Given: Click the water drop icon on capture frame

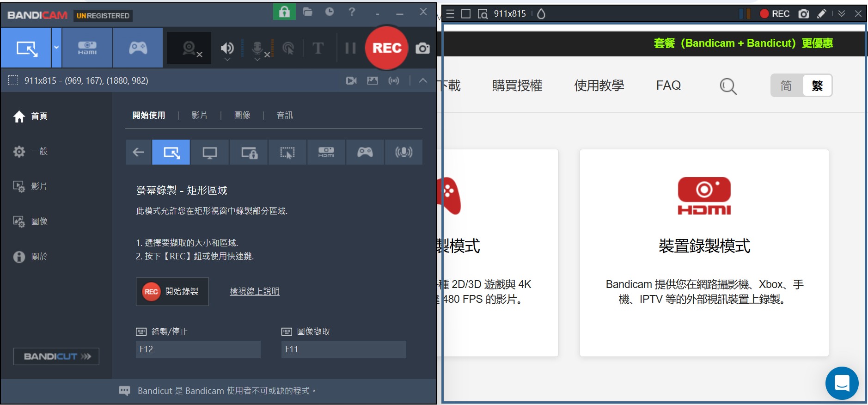Looking at the screenshot, I should pyautogui.click(x=541, y=14).
